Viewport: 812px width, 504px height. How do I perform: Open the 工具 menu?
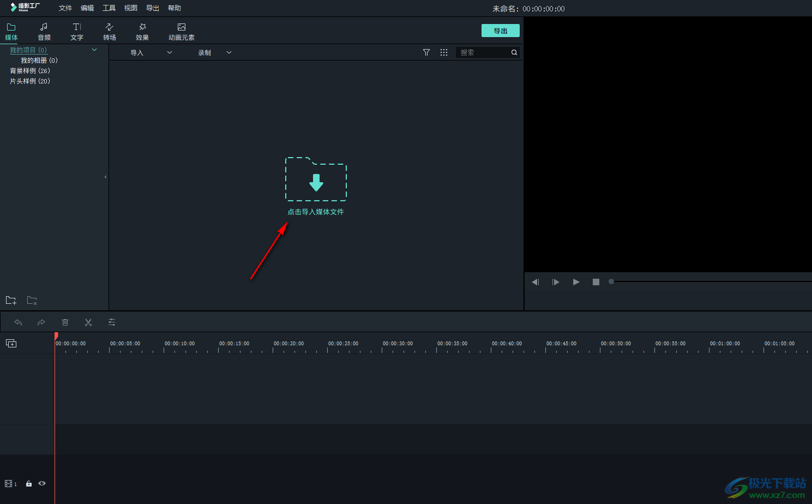pyautogui.click(x=109, y=8)
